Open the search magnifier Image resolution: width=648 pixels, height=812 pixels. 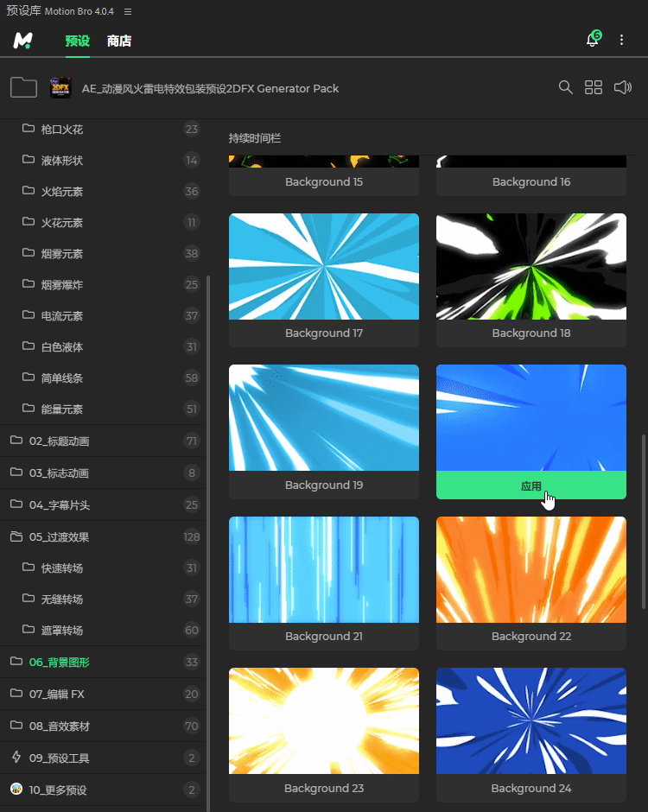[566, 87]
